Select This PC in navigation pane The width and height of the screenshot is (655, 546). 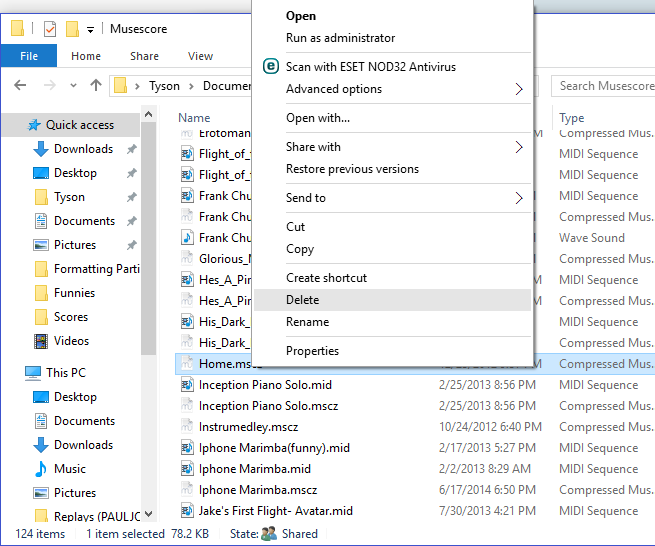(x=66, y=373)
